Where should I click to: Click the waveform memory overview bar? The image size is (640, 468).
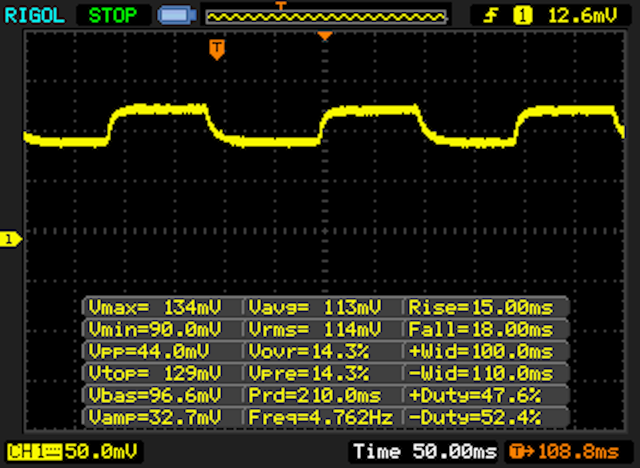326,17
